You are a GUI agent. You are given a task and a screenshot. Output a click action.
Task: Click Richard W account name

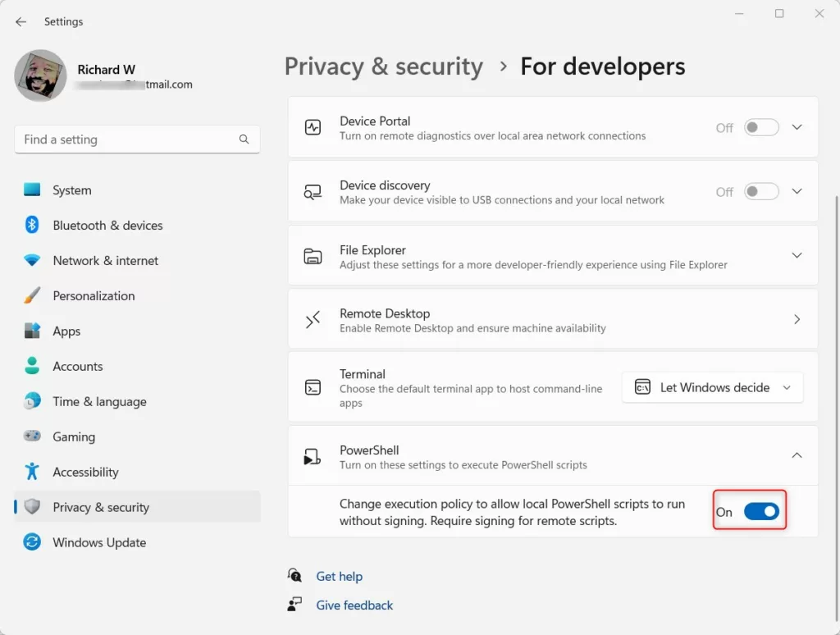click(x=106, y=70)
